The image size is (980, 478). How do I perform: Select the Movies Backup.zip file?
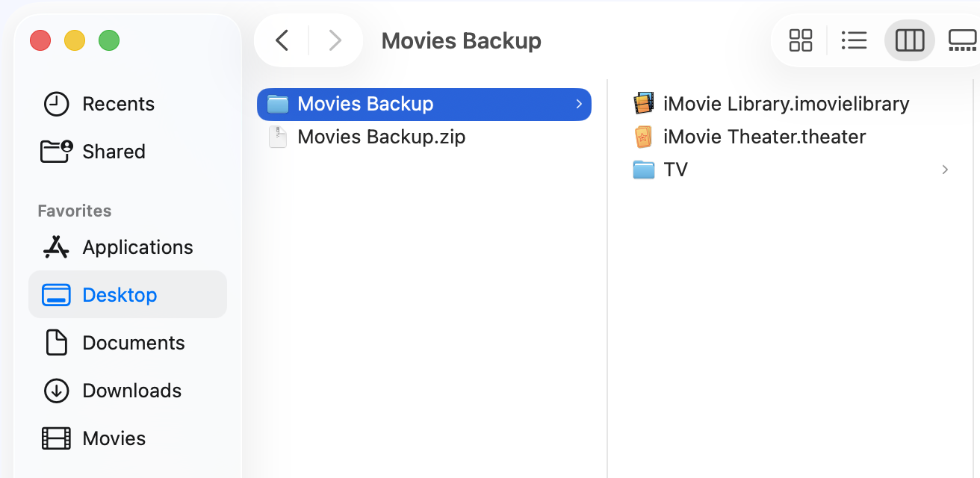tap(381, 137)
